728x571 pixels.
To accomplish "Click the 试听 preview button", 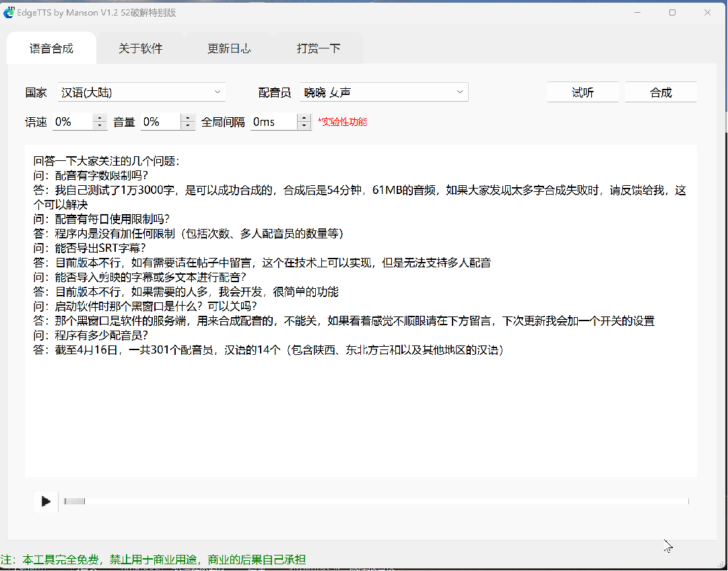I will click(583, 92).
